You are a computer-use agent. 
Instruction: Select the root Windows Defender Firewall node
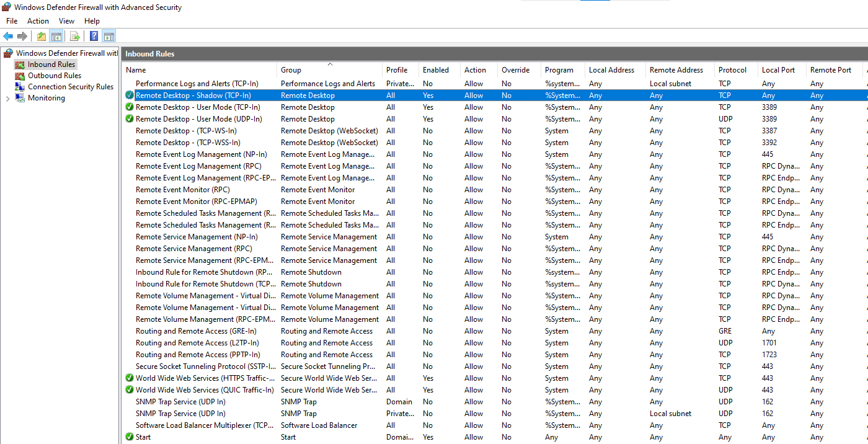pos(66,53)
